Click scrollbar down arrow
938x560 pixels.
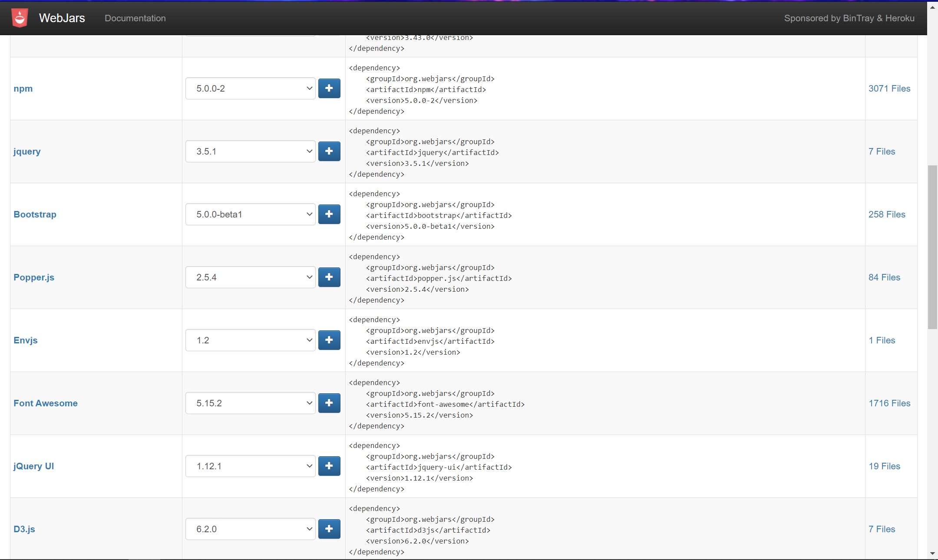pyautogui.click(x=932, y=553)
